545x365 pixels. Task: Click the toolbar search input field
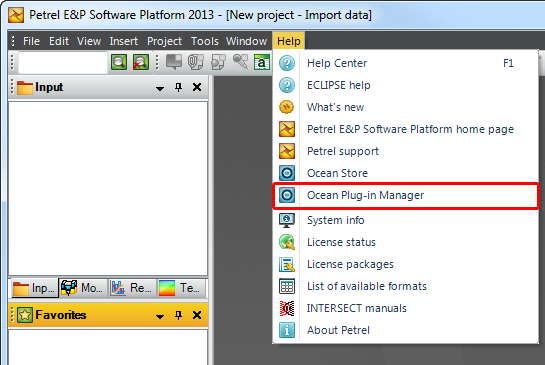tap(63, 63)
